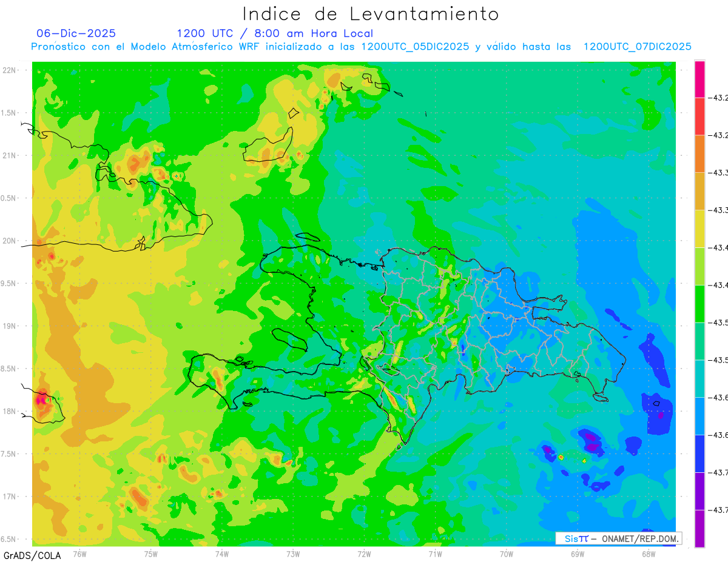Click the '18N' latitude label
The image size is (728, 562).
9,411
